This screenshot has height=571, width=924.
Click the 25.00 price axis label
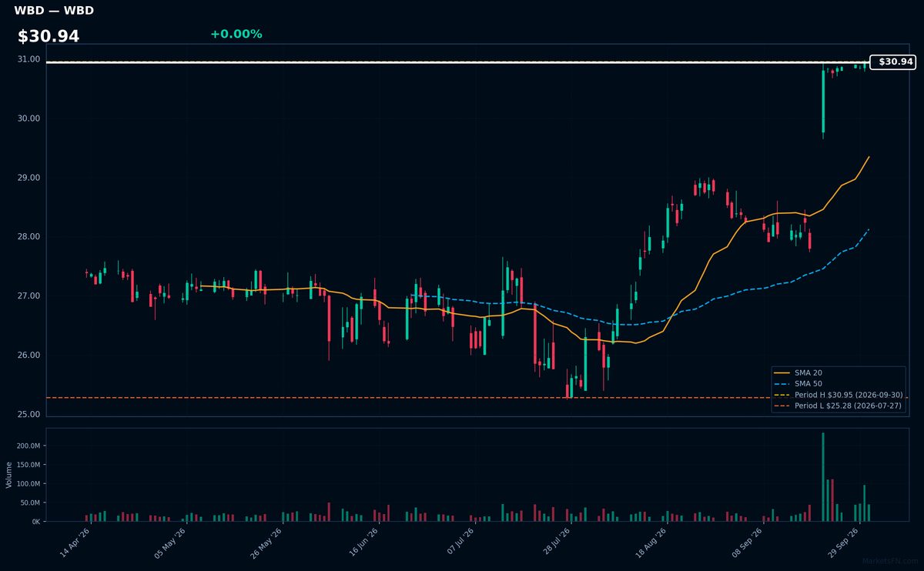28,415
